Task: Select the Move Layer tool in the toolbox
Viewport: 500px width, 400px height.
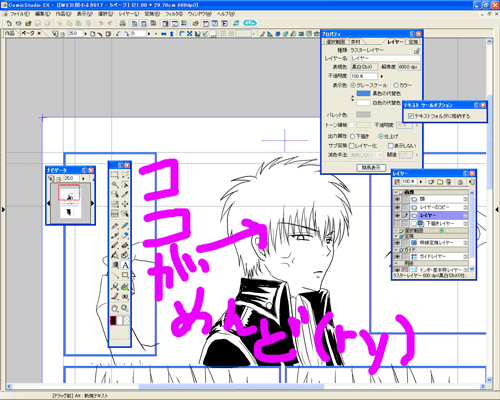Action: click(125, 204)
